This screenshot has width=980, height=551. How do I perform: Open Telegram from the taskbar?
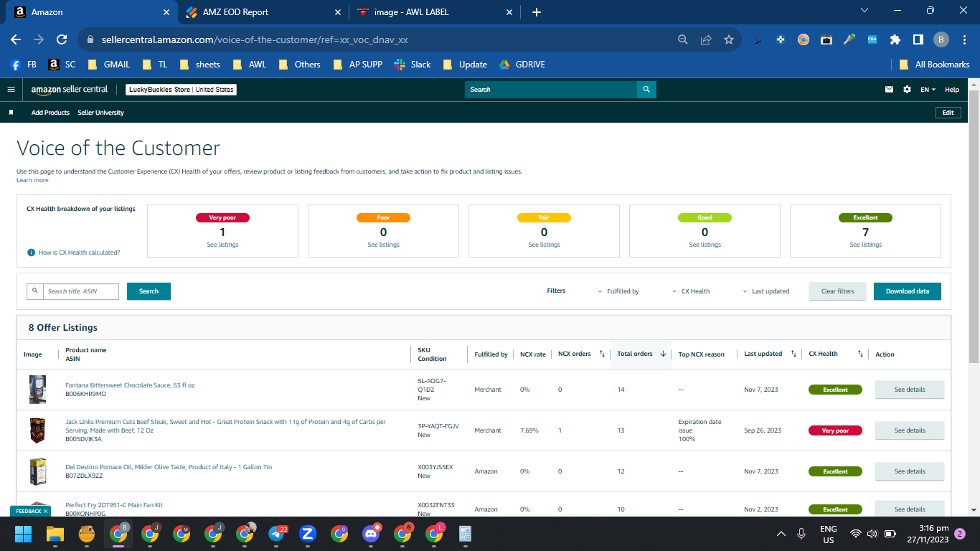(x=278, y=534)
